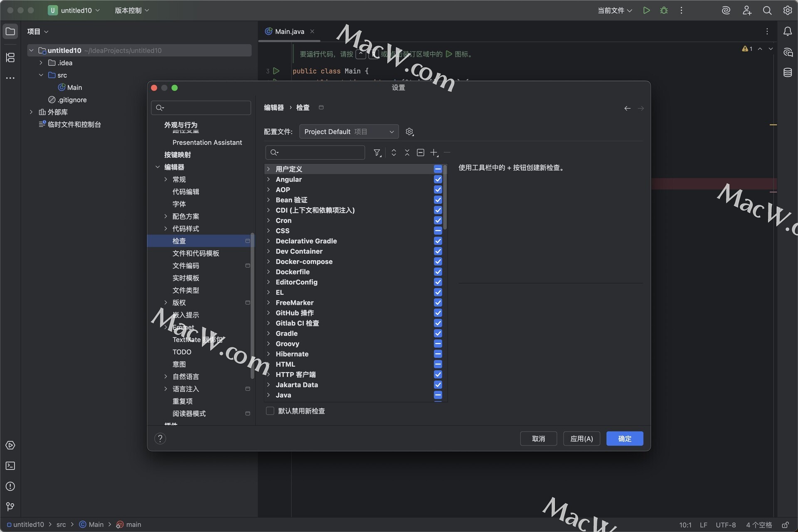Image resolution: width=798 pixels, height=532 pixels.
Task: Click the LF line separator in status bar
Action: [x=703, y=525]
